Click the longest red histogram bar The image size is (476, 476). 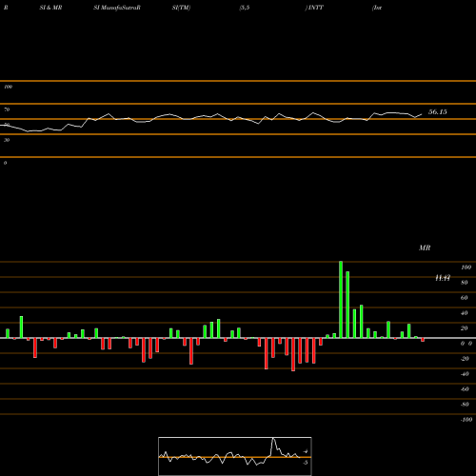[x=293, y=354]
